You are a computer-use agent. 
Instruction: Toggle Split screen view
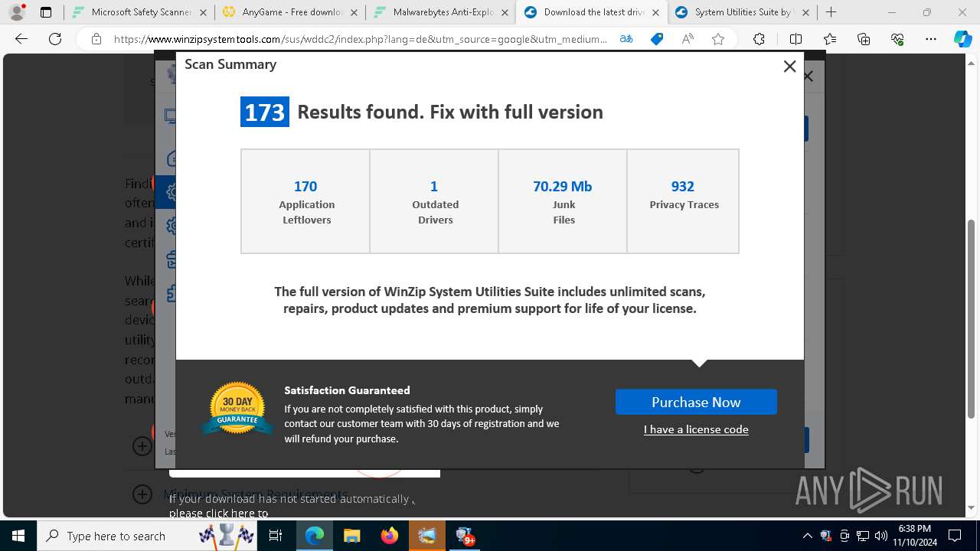[795, 39]
